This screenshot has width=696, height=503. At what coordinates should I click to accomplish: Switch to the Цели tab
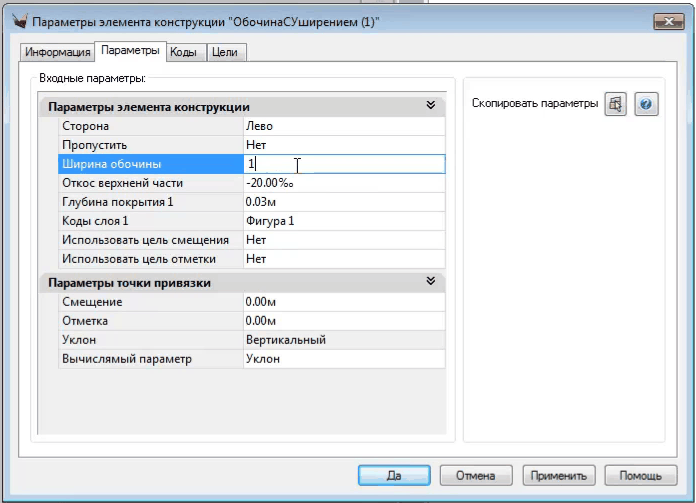(225, 51)
